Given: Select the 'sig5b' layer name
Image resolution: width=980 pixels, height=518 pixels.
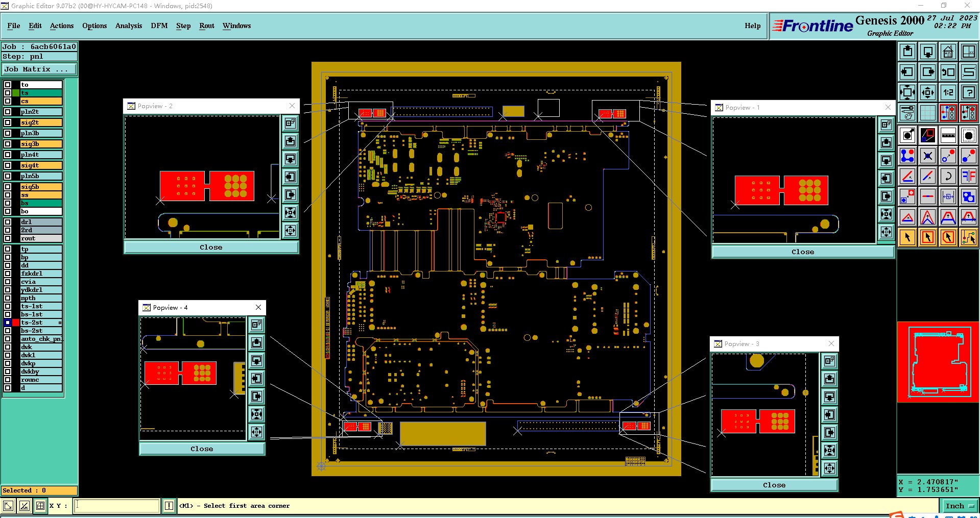Looking at the screenshot, I should pyautogui.click(x=41, y=187).
